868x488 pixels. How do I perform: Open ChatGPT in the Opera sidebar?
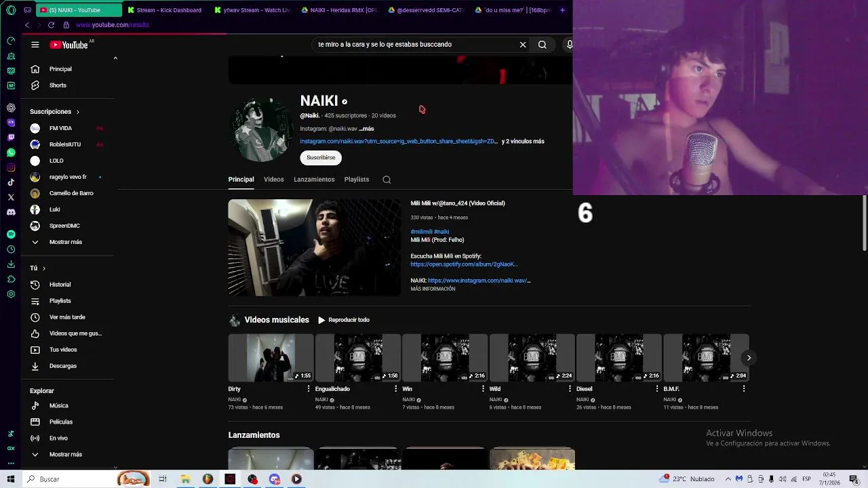(x=11, y=108)
